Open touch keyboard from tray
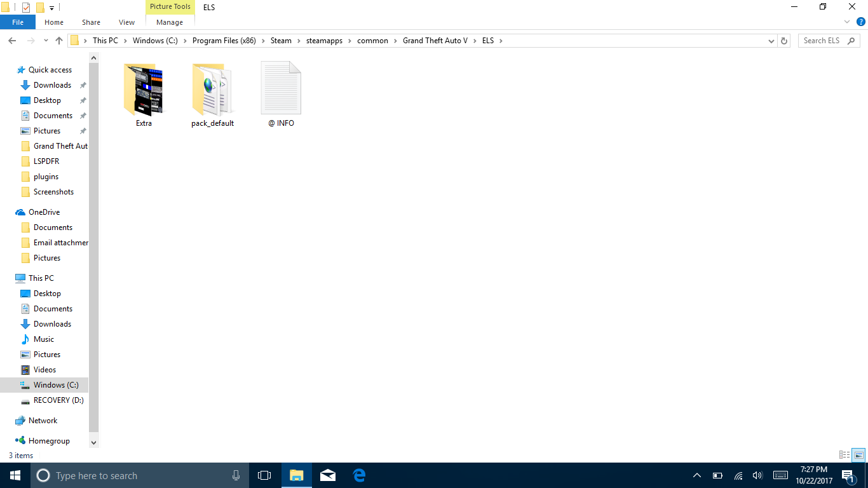 pyautogui.click(x=780, y=475)
